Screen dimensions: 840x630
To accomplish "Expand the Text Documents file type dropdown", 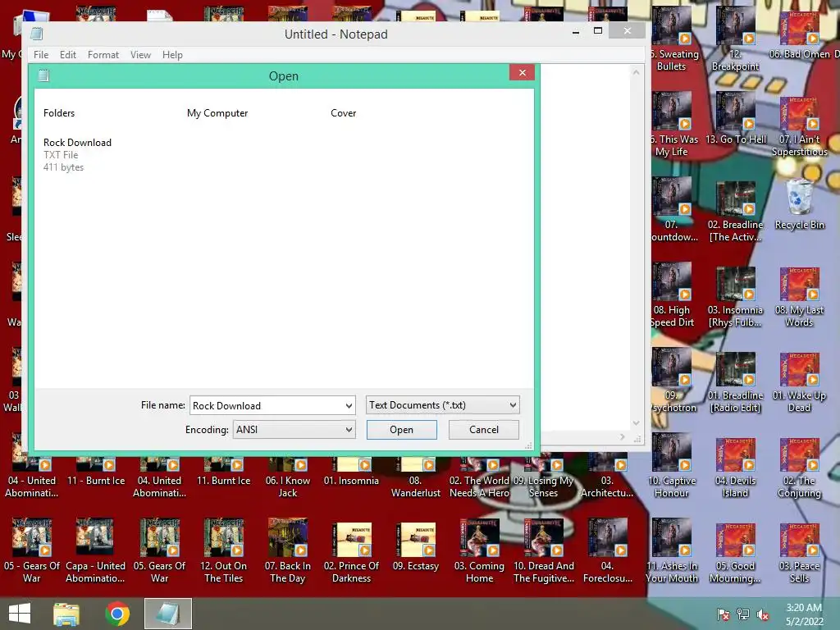I will click(x=513, y=405).
